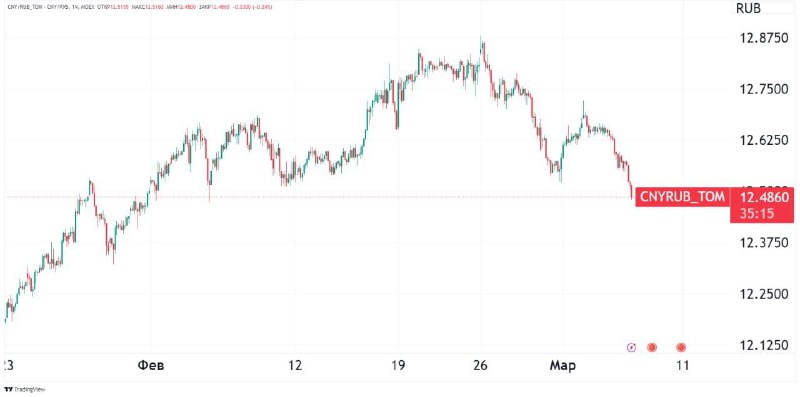Open the first red event marker circle
Image resolution: width=800 pixels, height=397 pixels.
[652, 348]
